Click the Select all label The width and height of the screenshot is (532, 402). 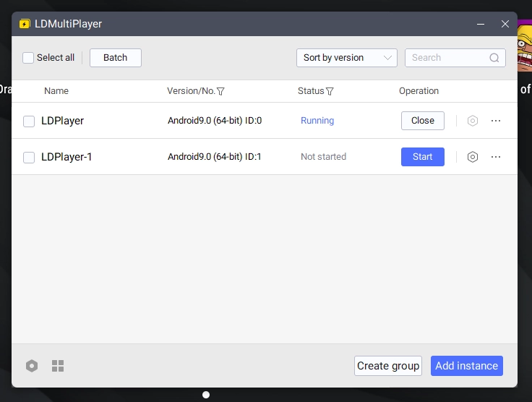[56, 58]
